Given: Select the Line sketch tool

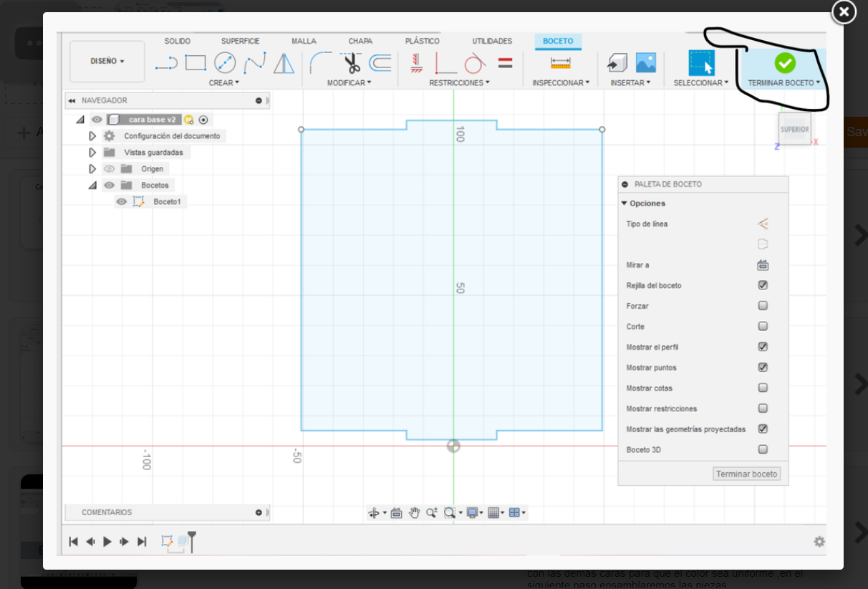Looking at the screenshot, I should point(166,63).
